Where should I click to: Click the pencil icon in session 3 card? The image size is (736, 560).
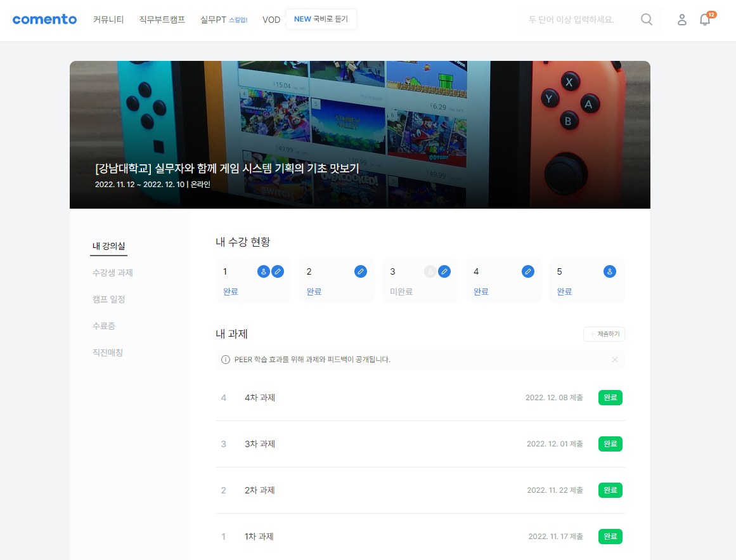point(444,271)
